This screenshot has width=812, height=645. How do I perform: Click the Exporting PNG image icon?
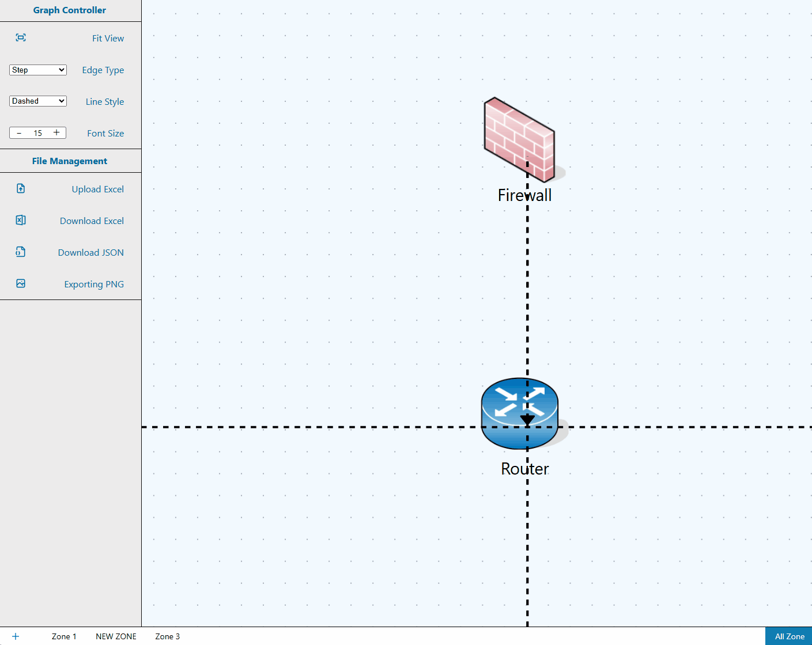(x=21, y=284)
